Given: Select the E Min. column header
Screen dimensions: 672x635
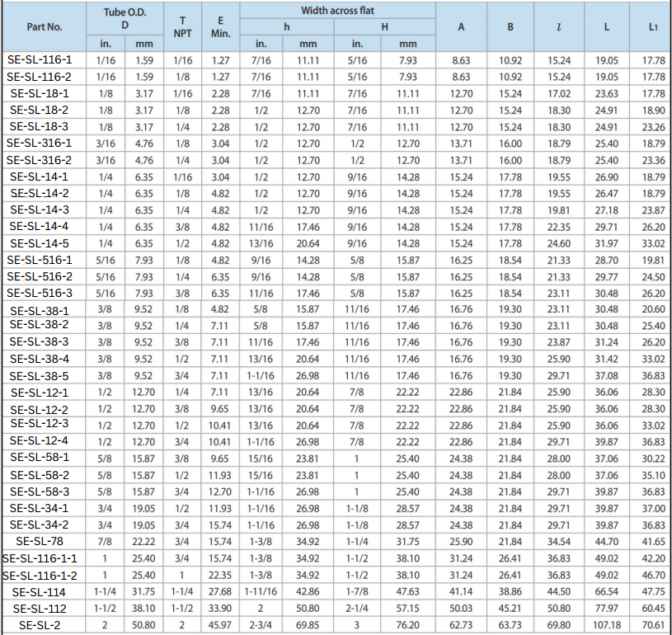Looking at the screenshot, I should click(220, 26).
